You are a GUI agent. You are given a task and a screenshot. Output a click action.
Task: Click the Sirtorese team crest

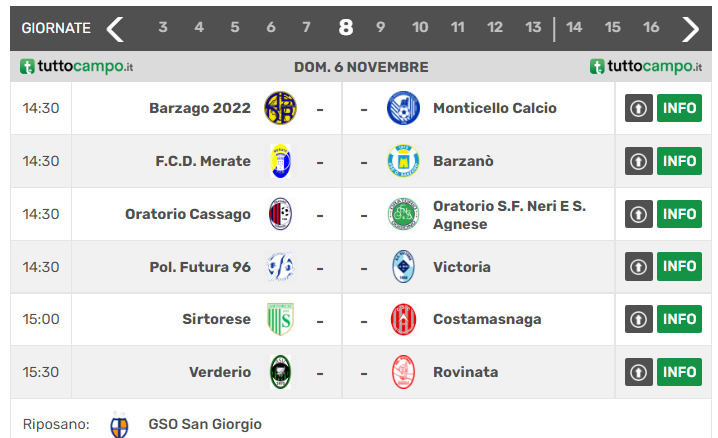[x=280, y=319]
